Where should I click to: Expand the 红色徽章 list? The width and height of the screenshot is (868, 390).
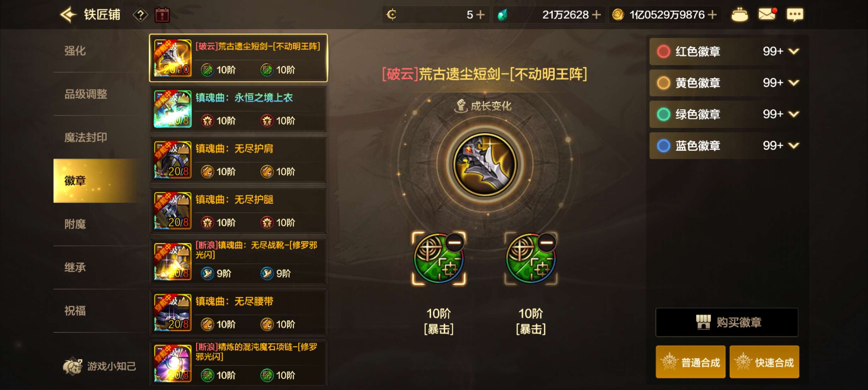pyautogui.click(x=794, y=51)
